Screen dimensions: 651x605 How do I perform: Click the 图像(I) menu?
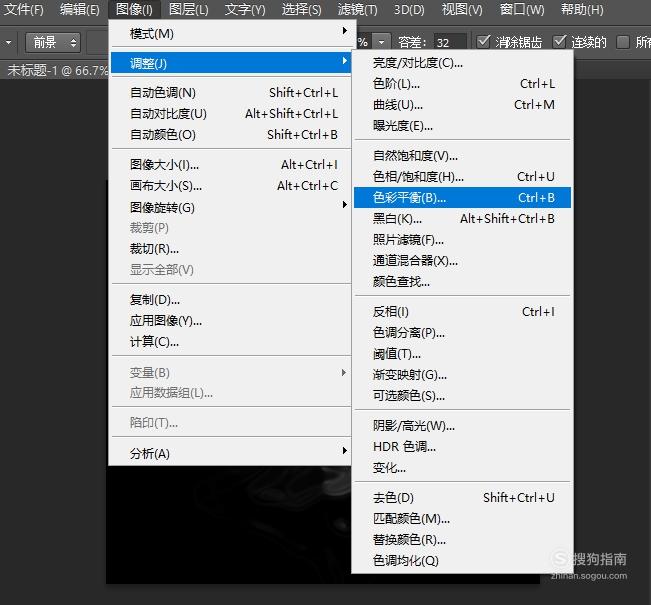(134, 9)
